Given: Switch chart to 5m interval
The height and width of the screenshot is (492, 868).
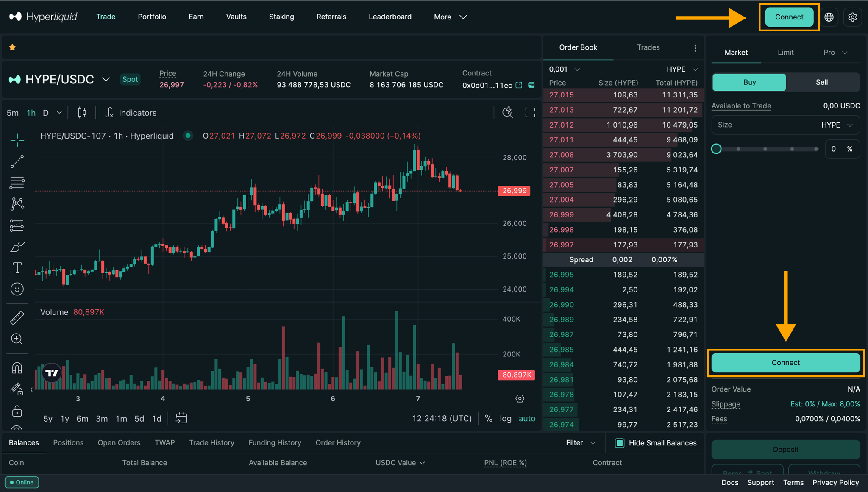Looking at the screenshot, I should click(x=13, y=113).
